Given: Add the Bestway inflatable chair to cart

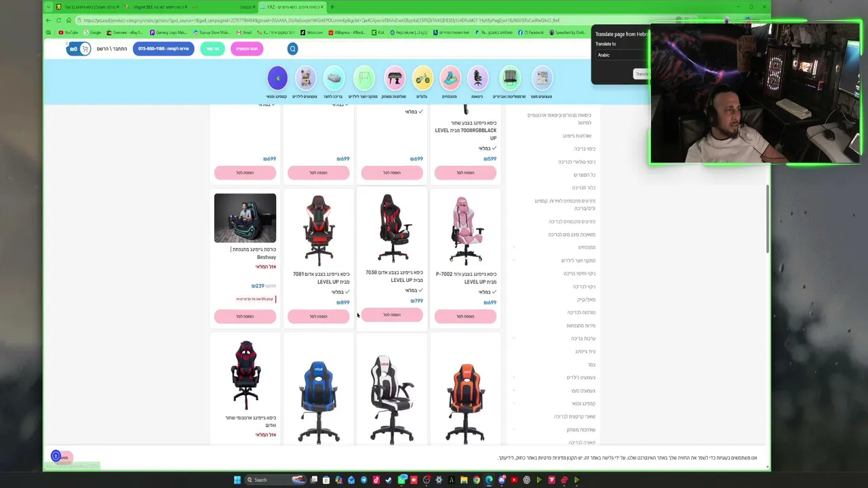Looking at the screenshot, I should click(x=245, y=317).
